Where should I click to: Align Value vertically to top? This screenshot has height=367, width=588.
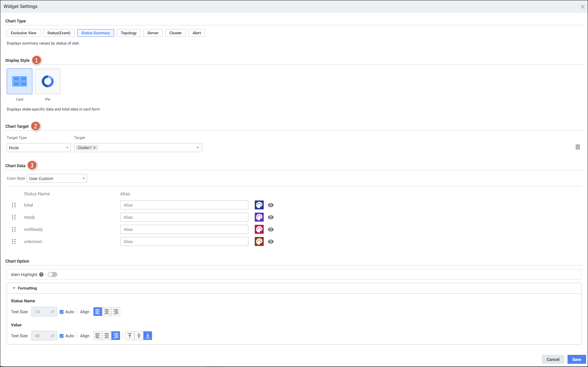(x=130, y=336)
